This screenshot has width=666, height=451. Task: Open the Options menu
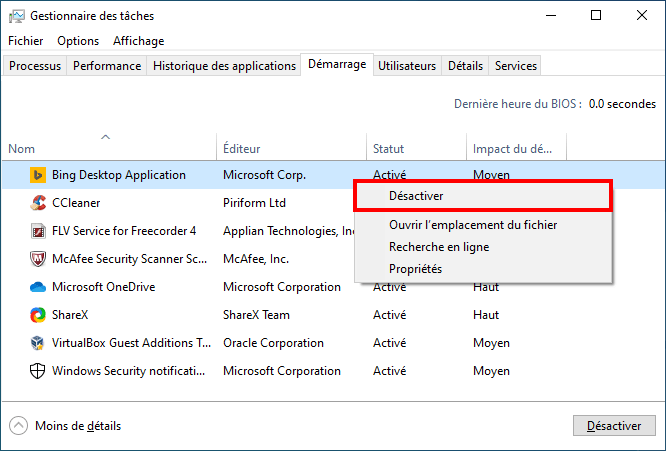click(x=78, y=41)
